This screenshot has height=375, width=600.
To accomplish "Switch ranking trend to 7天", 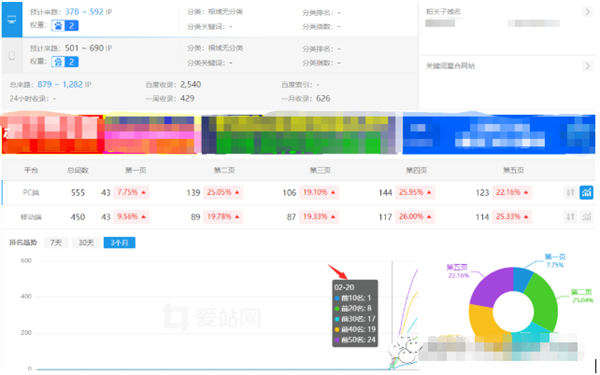I will click(x=56, y=243).
